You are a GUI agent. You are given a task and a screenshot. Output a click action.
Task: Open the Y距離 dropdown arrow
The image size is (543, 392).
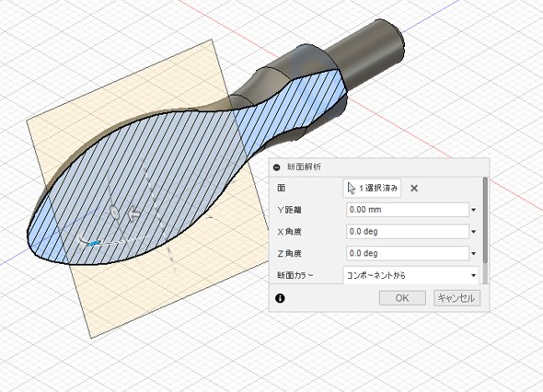(x=474, y=210)
